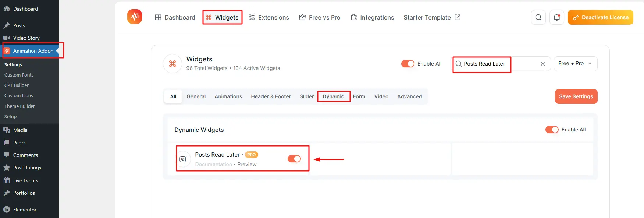This screenshot has height=218, width=644.
Task: Select the Header & Footer category tab
Action: tap(271, 96)
